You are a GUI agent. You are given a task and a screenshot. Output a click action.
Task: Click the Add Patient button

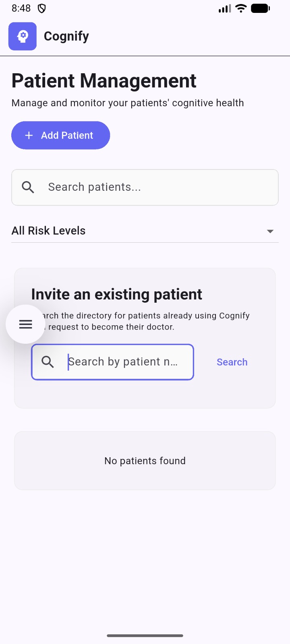click(x=60, y=135)
